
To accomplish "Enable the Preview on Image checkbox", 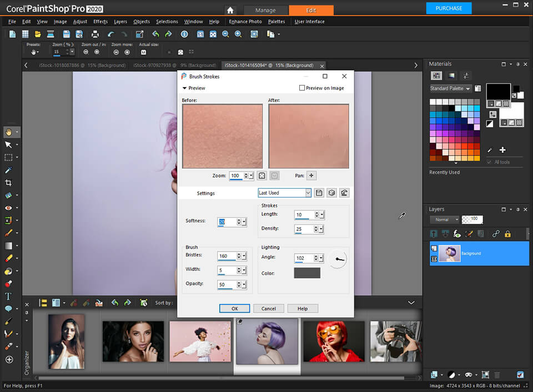I will pyautogui.click(x=302, y=88).
